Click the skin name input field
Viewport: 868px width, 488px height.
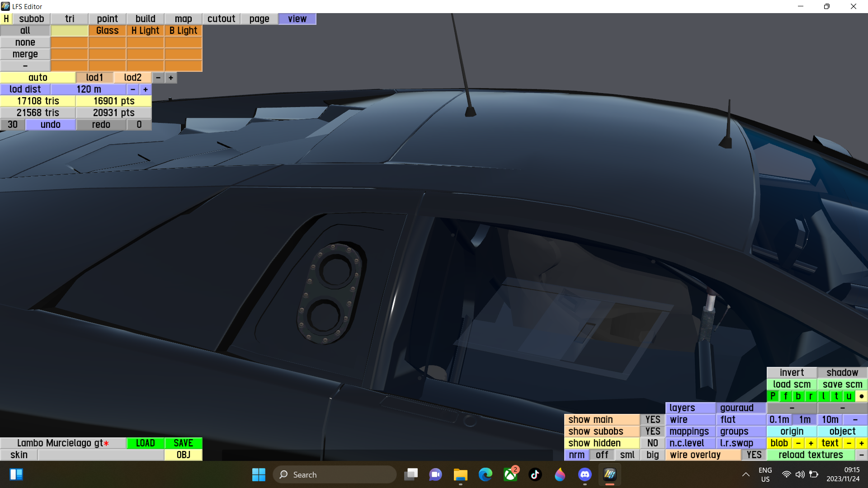(101, 455)
